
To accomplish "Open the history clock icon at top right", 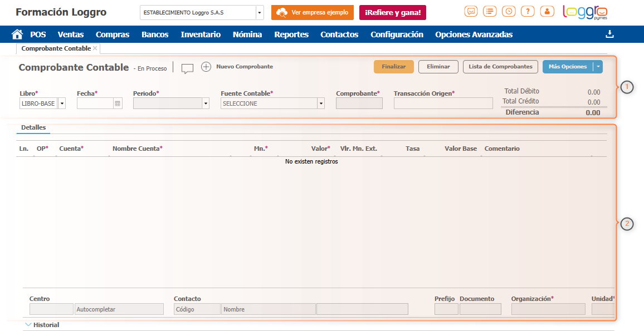I will 508,11.
